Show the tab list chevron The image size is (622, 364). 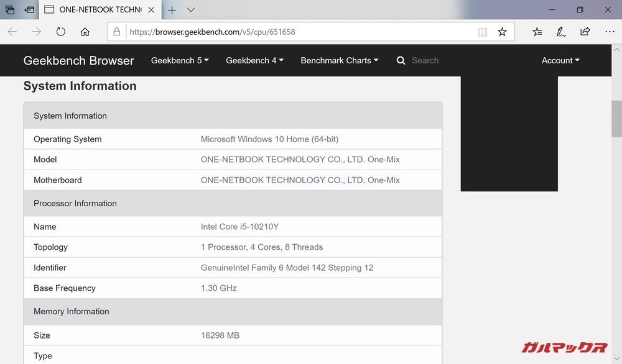click(191, 10)
